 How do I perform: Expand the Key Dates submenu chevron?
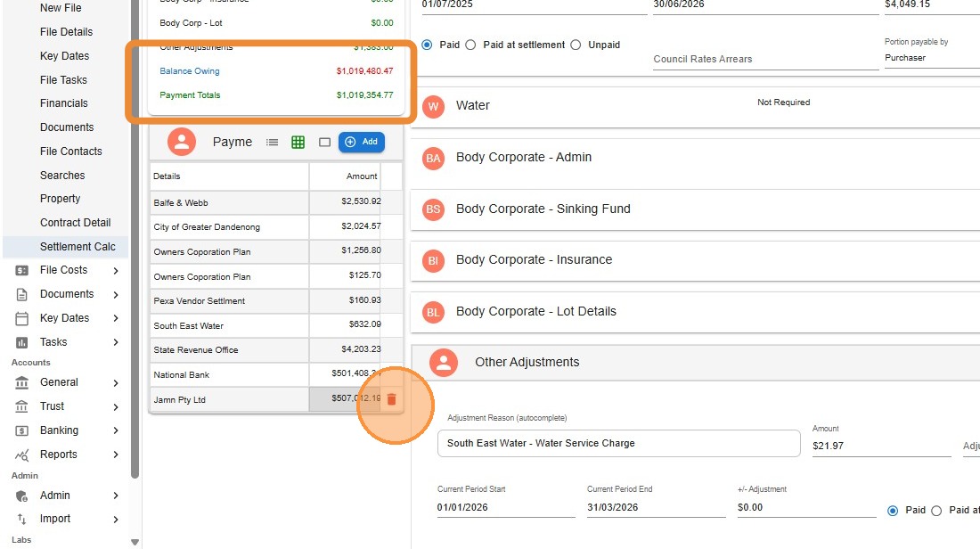click(x=116, y=318)
